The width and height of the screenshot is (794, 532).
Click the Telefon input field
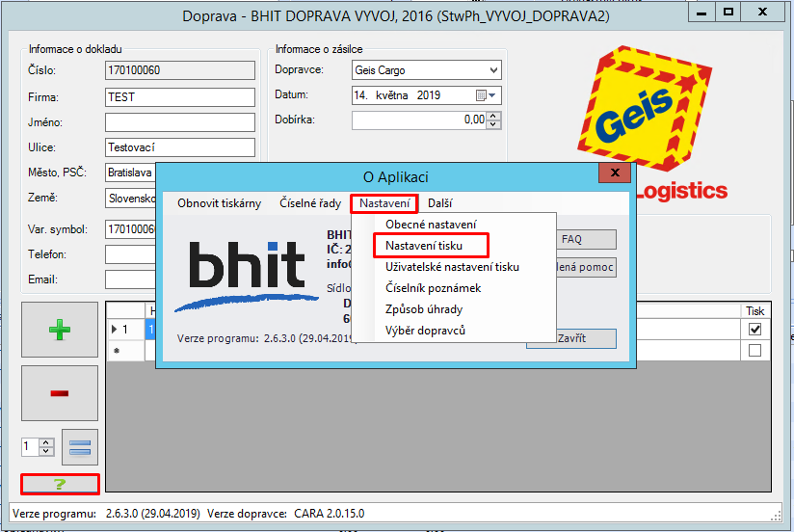[x=131, y=254]
